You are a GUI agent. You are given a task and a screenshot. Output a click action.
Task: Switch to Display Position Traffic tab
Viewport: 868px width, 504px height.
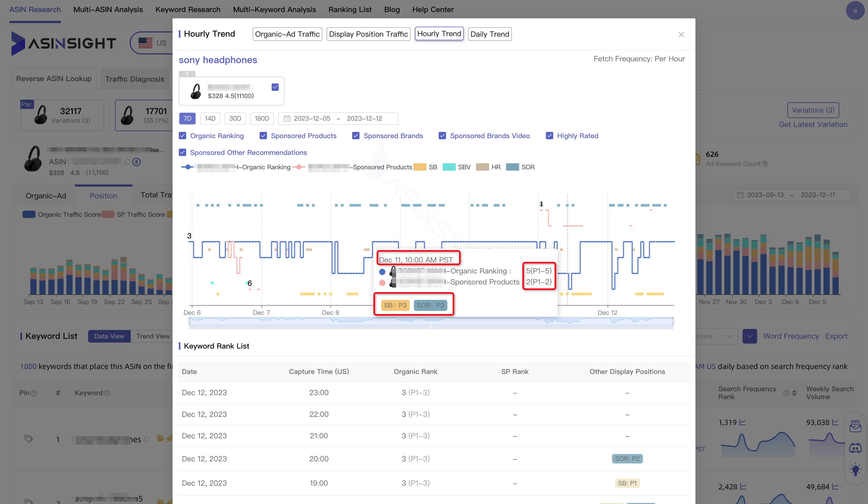click(368, 34)
